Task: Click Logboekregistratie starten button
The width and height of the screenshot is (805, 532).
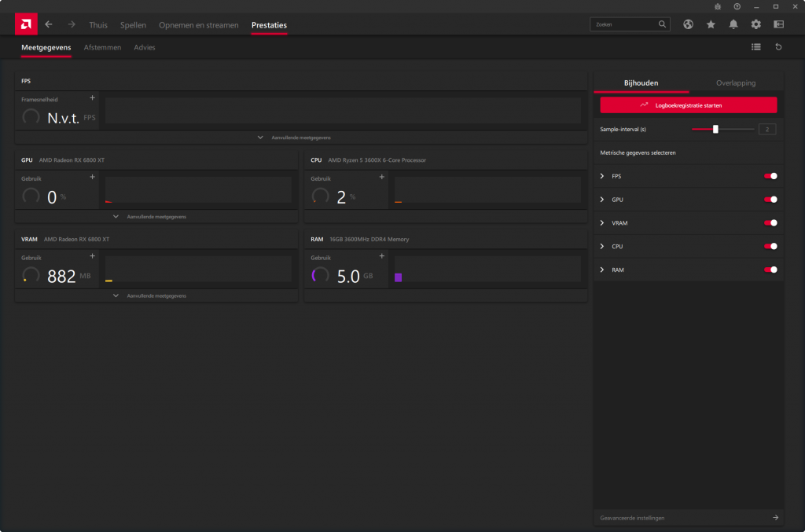Action: [689, 105]
